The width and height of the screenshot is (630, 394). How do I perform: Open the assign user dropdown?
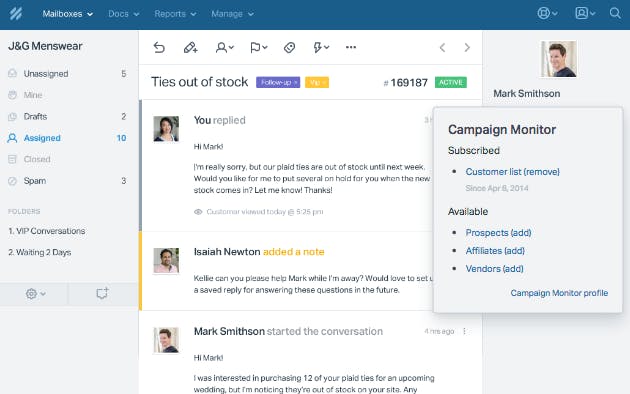(225, 47)
